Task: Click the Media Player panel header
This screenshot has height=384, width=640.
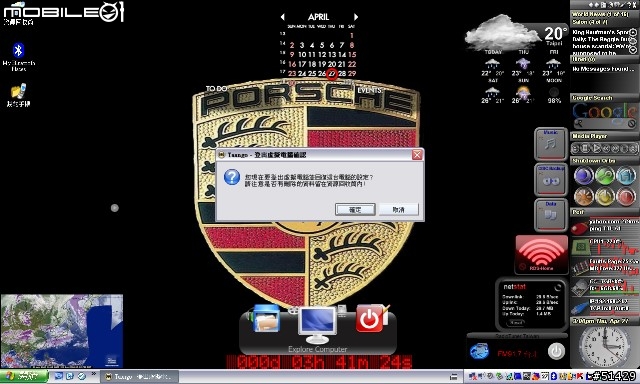Action: click(x=604, y=136)
